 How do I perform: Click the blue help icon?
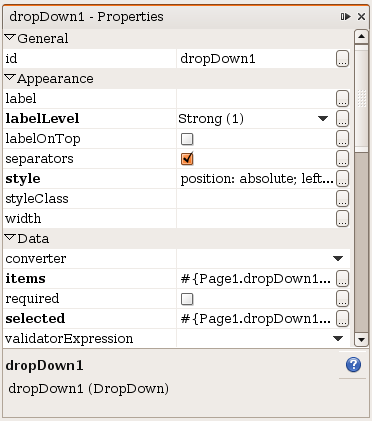[x=353, y=365]
